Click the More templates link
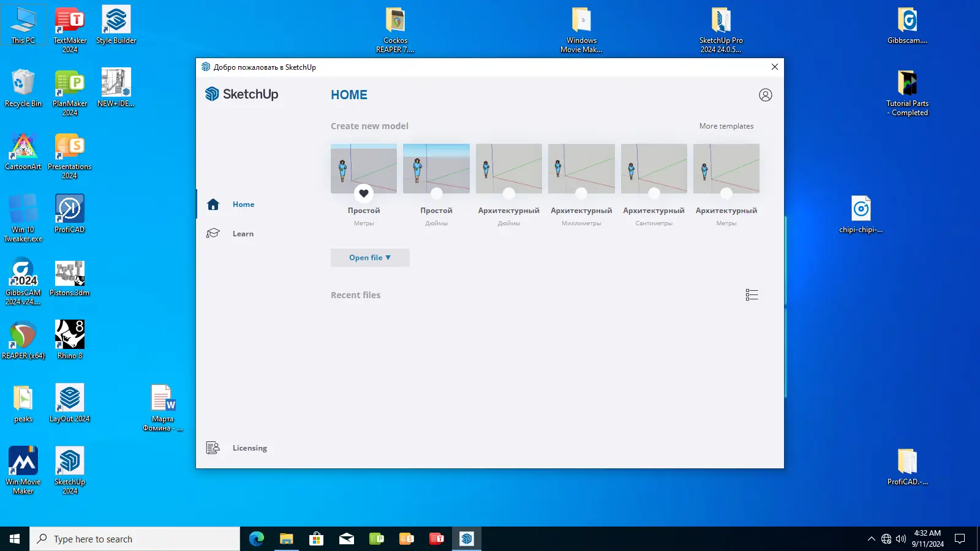This screenshot has height=551, width=980. coord(726,126)
